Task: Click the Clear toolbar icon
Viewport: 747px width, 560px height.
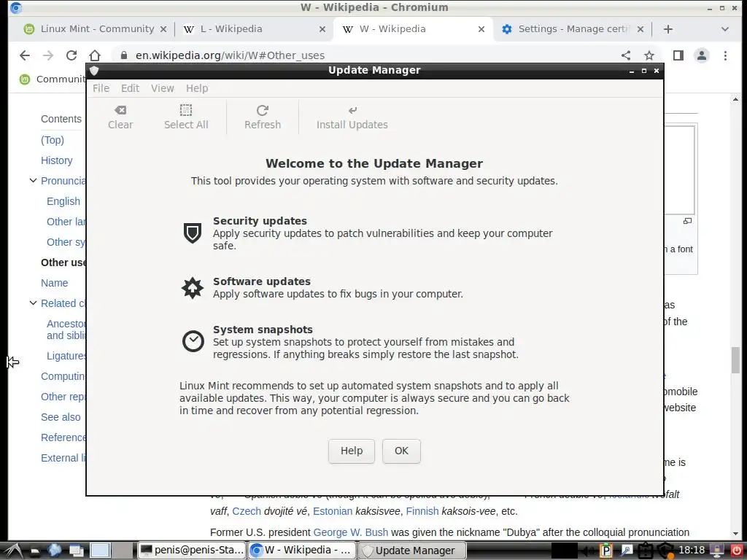Action: [120, 111]
